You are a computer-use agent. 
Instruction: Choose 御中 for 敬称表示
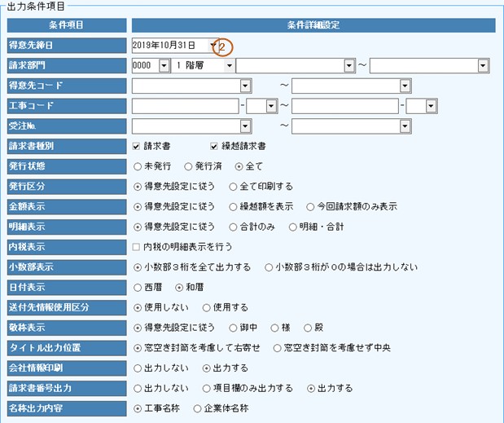[x=234, y=328]
